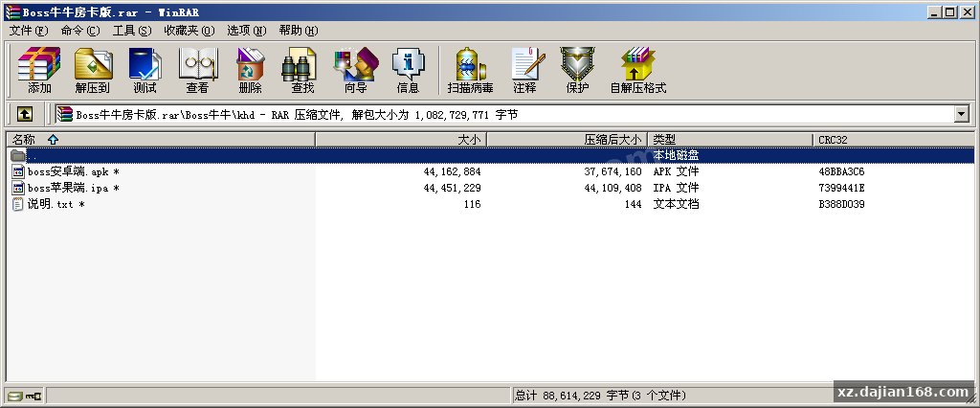Click packed size 44,109,408
The height and width of the screenshot is (408, 980).
point(613,188)
